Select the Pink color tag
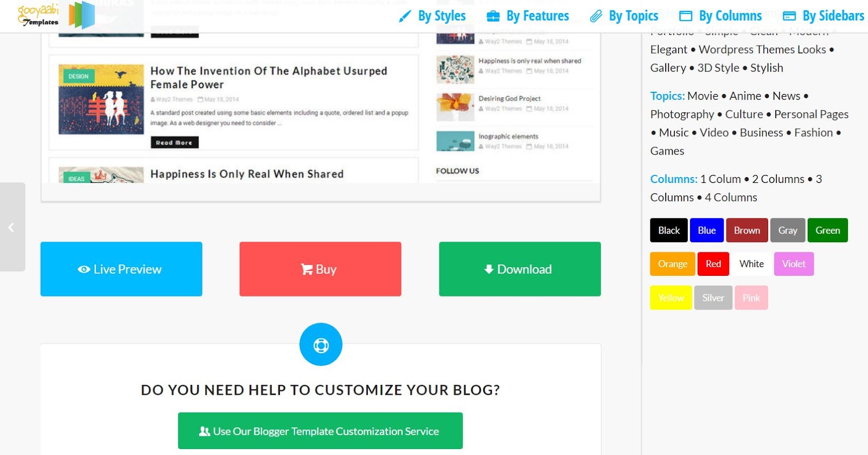The width and height of the screenshot is (868, 455). click(x=751, y=298)
